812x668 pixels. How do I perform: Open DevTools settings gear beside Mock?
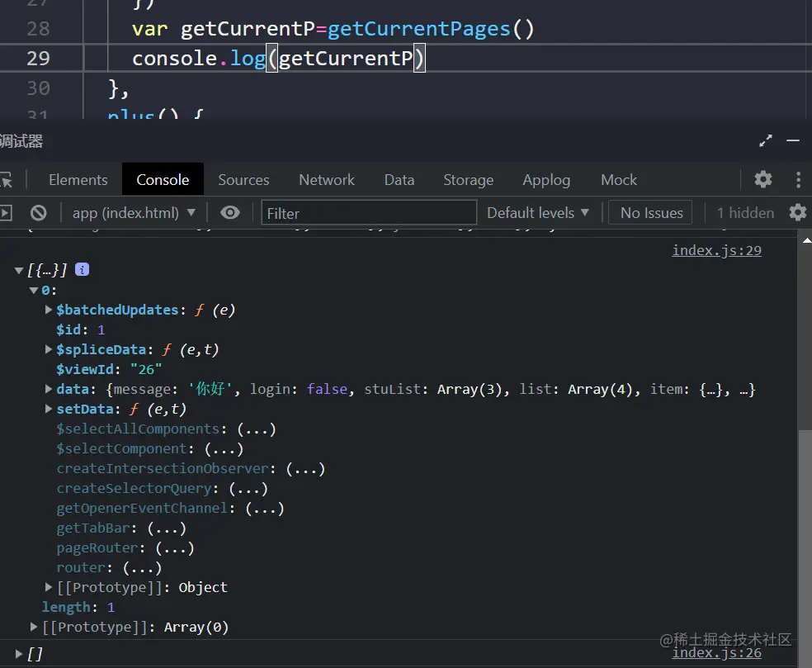click(x=762, y=179)
